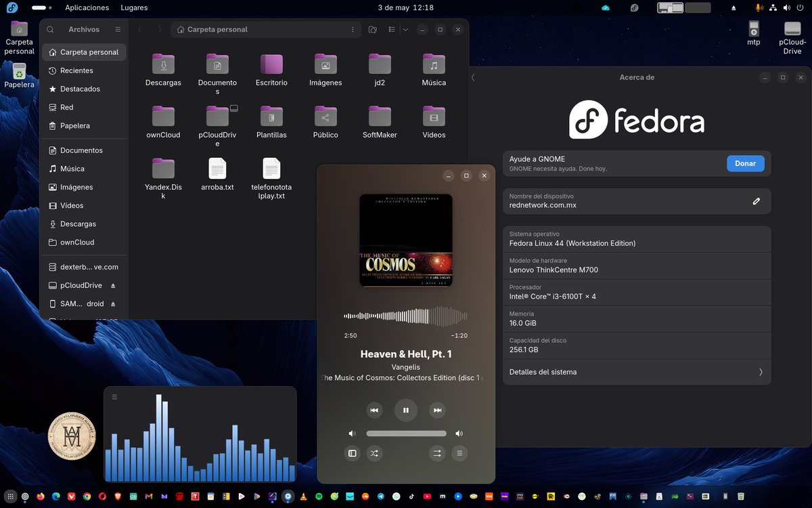Click the Carpeta personal path bar

click(266, 29)
